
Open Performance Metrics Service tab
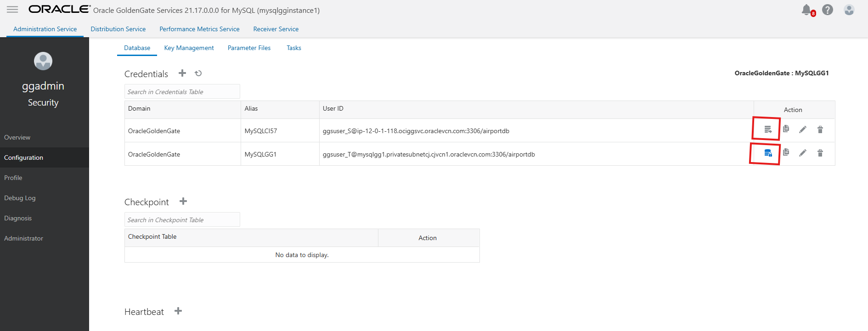pyautogui.click(x=199, y=29)
